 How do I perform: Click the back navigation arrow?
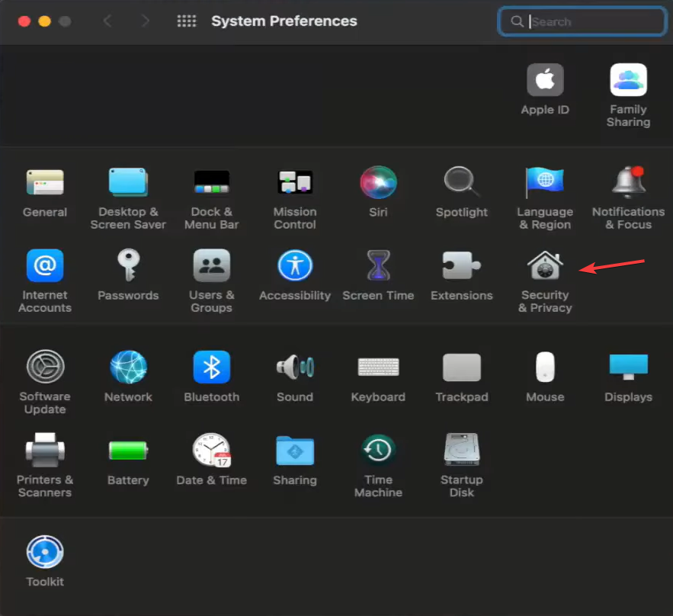point(107,21)
